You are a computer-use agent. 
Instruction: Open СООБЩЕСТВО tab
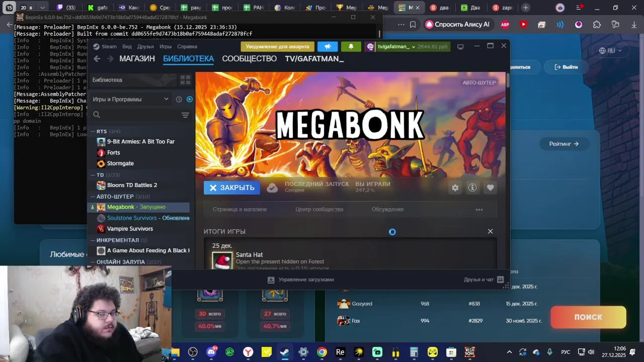(249, 59)
